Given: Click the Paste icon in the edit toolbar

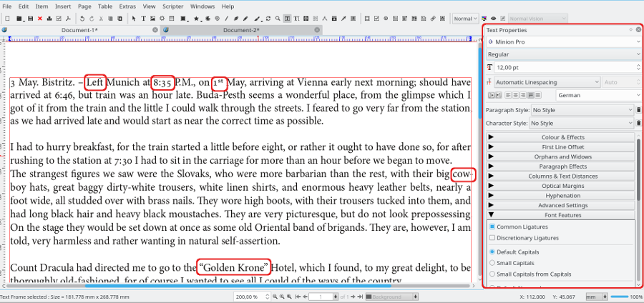Looking at the screenshot, I should 120,19.
